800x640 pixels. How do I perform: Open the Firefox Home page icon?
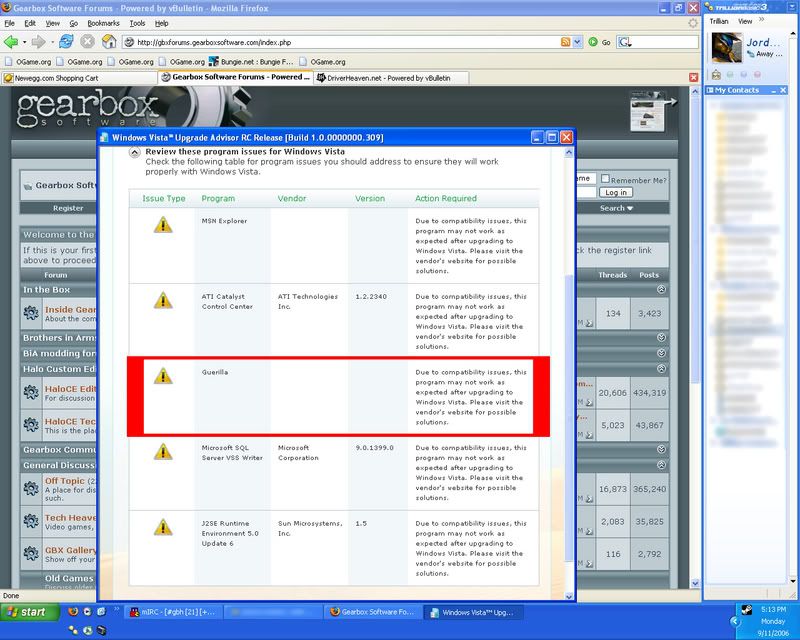109,42
